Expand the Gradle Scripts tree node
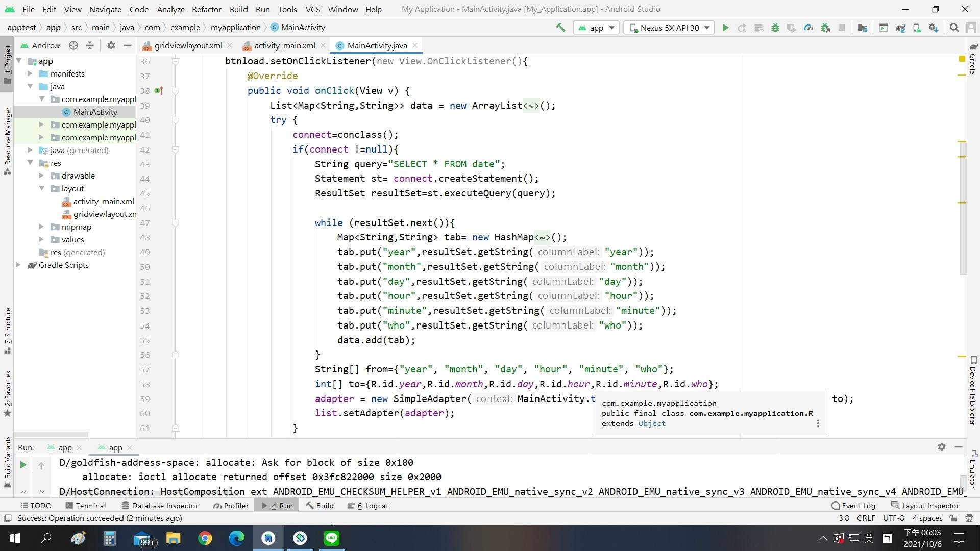 point(18,265)
